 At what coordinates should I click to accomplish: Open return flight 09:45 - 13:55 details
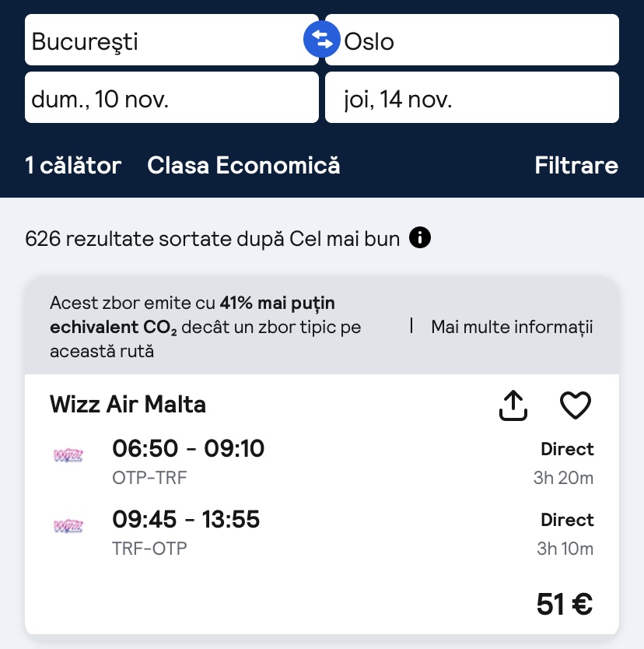coord(186,520)
